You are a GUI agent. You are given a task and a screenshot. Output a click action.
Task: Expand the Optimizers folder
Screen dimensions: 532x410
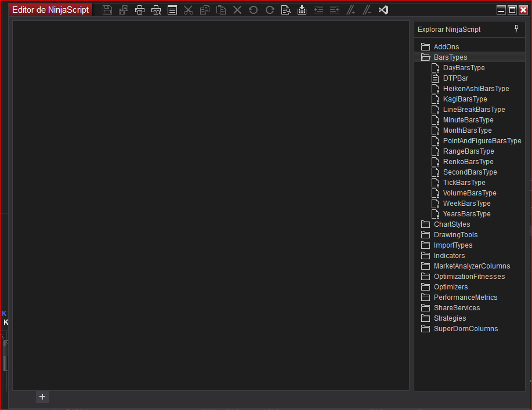click(444, 287)
